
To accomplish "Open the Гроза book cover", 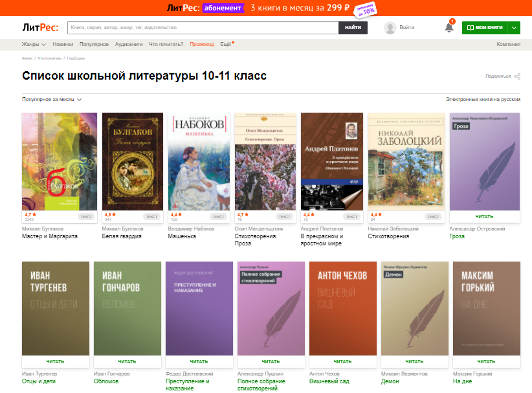I will [485, 162].
